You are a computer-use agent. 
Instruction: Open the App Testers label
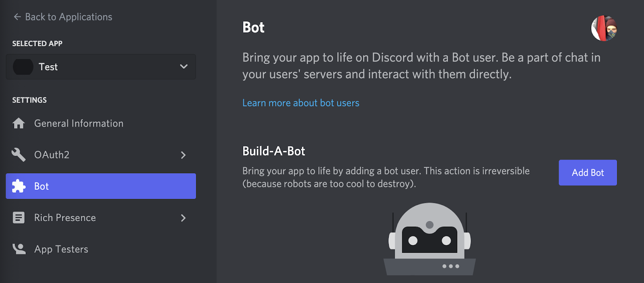pos(61,249)
